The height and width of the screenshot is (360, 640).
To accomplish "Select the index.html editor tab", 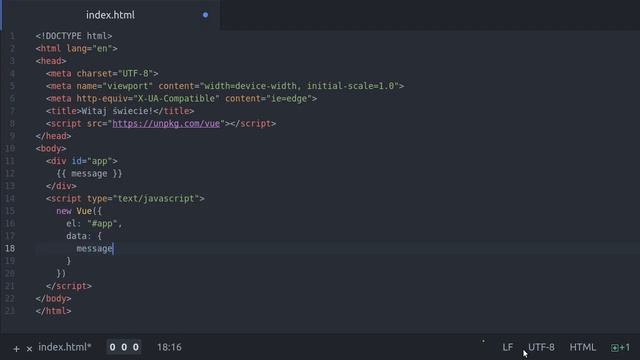I will 110,15.
